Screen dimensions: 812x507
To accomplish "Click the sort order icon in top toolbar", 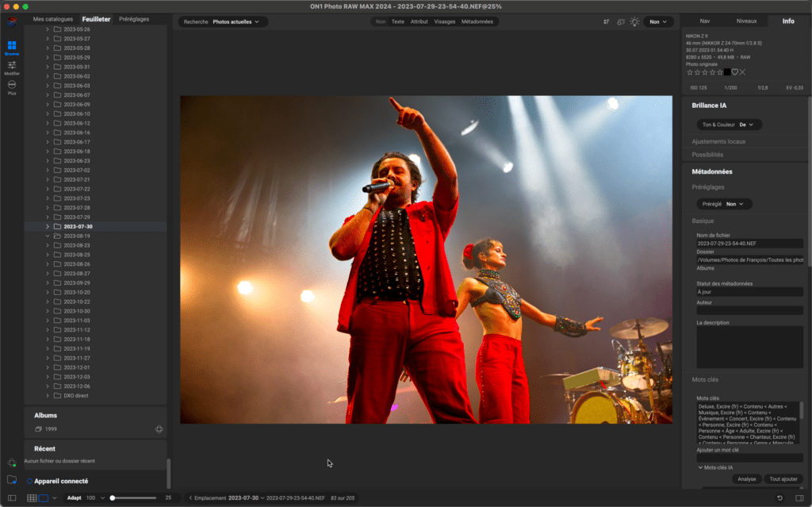I will 606,21.
